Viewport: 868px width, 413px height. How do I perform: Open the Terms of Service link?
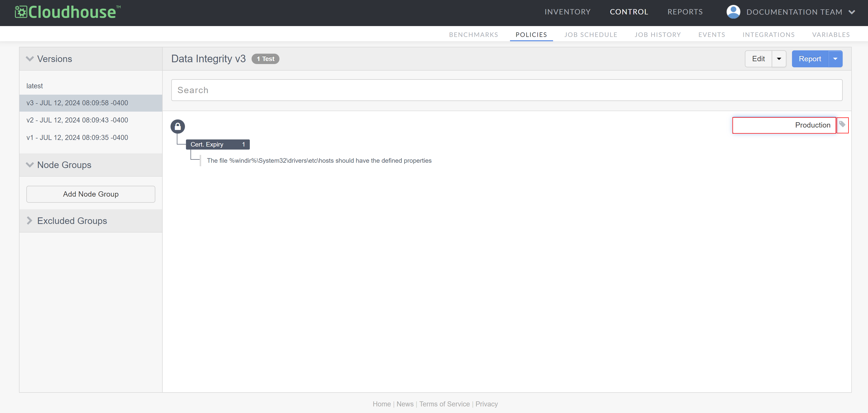tap(444, 404)
